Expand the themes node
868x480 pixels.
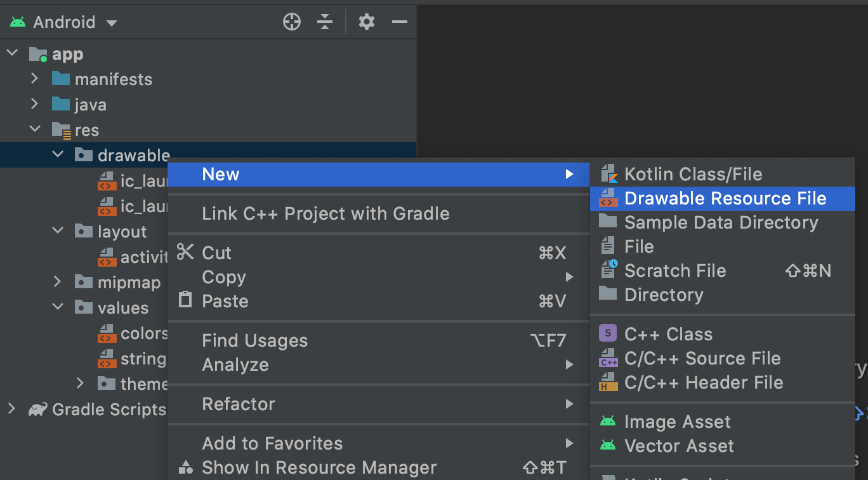(x=81, y=384)
